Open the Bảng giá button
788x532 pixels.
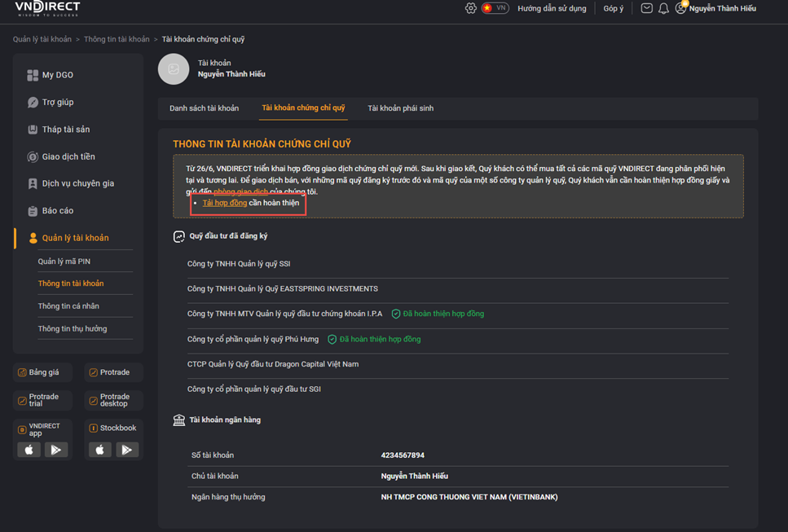42,372
